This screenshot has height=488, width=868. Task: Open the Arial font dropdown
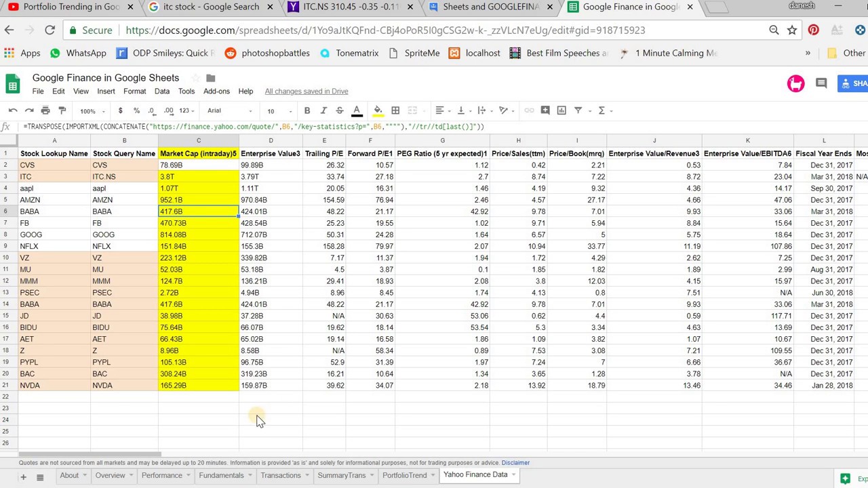(x=230, y=110)
